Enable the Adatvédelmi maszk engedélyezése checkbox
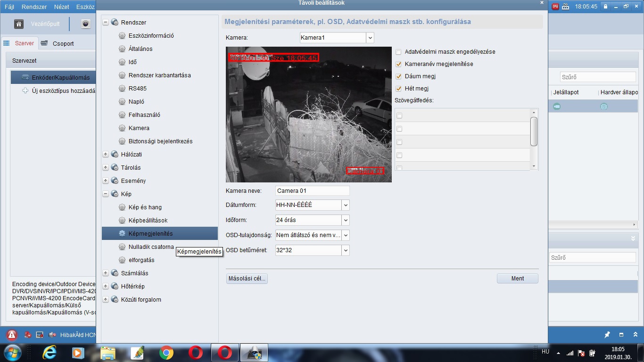Viewport: 644px width, 362px height. point(399,52)
